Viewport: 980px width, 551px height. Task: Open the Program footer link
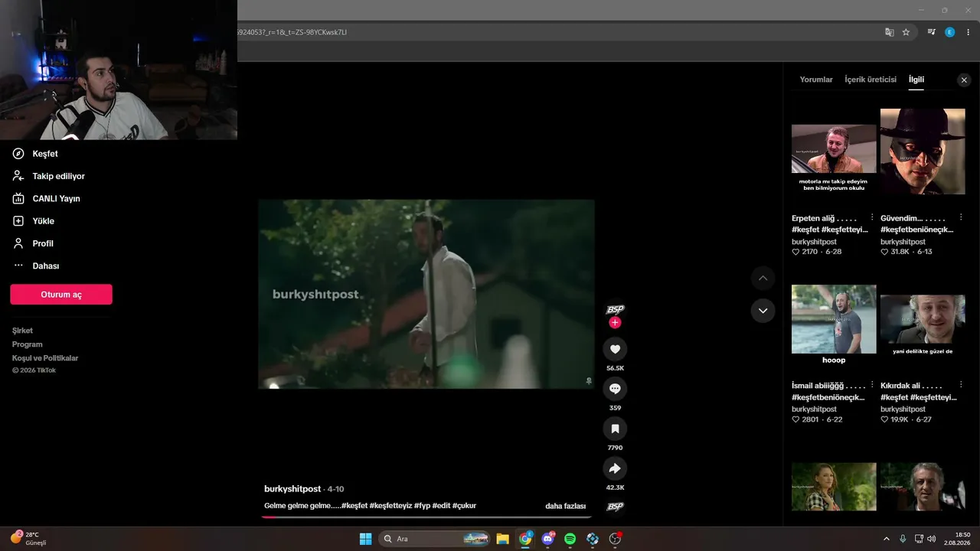coord(28,344)
